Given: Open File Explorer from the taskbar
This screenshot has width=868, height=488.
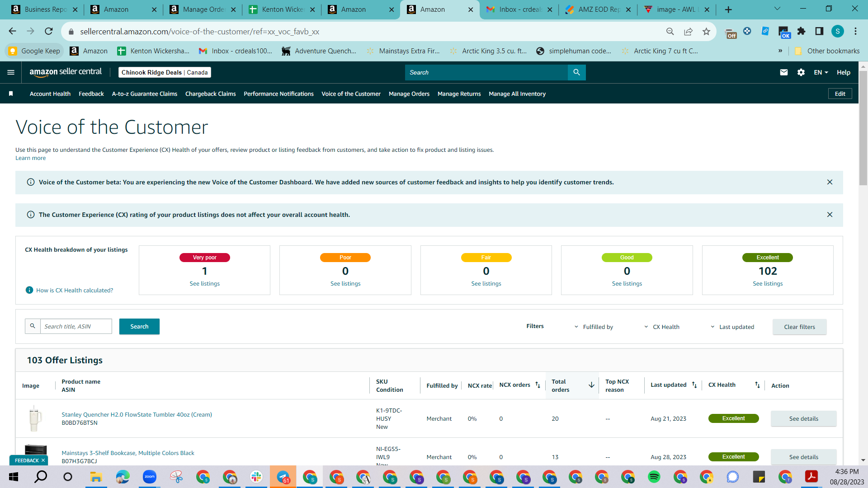Looking at the screenshot, I should coord(96,477).
